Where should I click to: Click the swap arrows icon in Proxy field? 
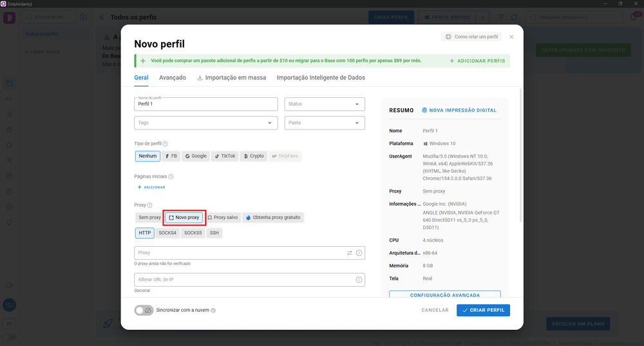point(350,253)
